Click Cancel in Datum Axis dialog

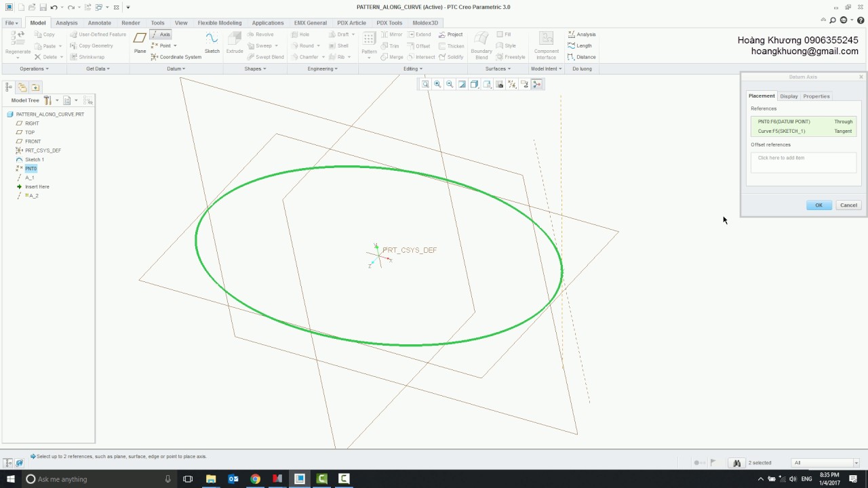(x=848, y=205)
